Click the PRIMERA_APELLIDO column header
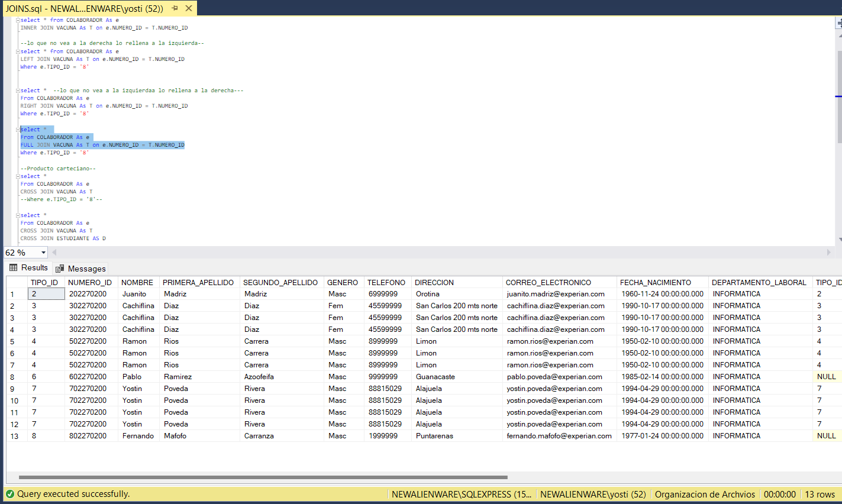Screen dimensions: 842x504 click(198, 282)
